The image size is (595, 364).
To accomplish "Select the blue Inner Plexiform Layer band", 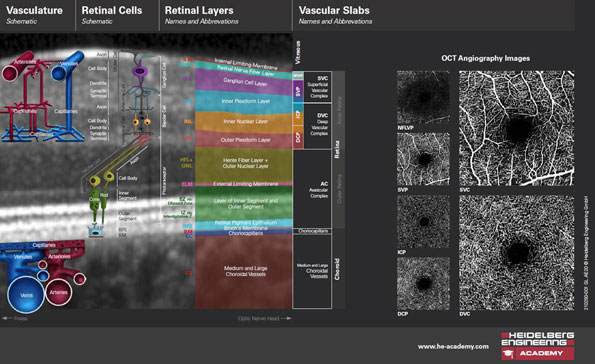I will [243, 102].
